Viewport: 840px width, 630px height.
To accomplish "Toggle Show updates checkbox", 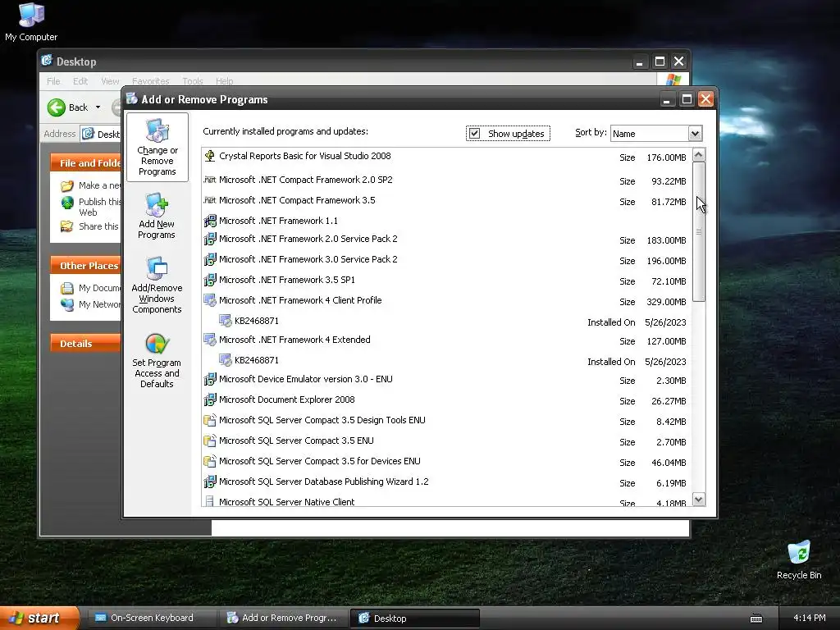I will point(475,134).
